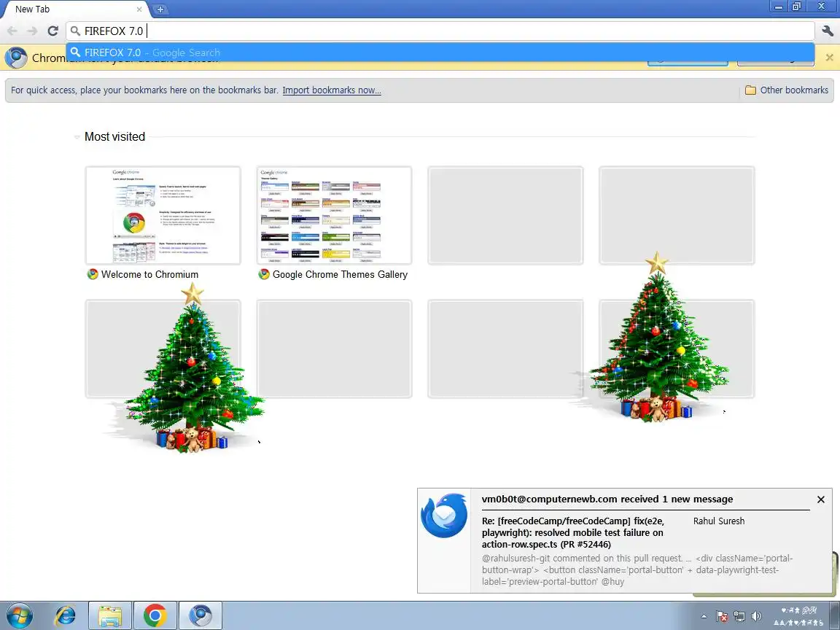Open the wrench settings menu
Image resolution: width=840 pixels, height=630 pixels.
828,31
